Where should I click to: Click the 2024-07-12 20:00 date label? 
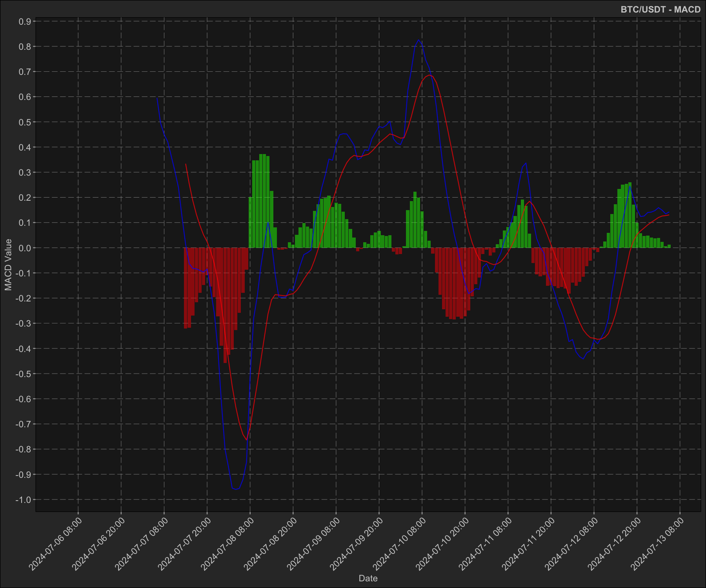pyautogui.click(x=614, y=544)
